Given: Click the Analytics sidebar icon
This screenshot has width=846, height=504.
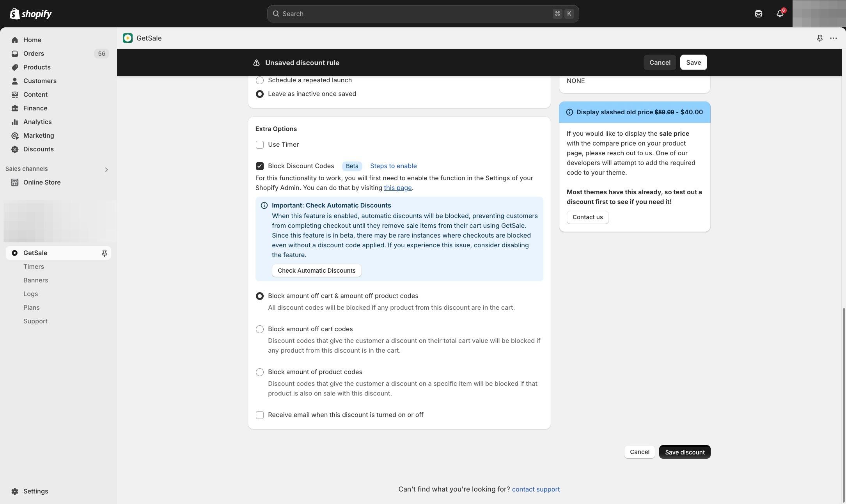Looking at the screenshot, I should pyautogui.click(x=15, y=122).
